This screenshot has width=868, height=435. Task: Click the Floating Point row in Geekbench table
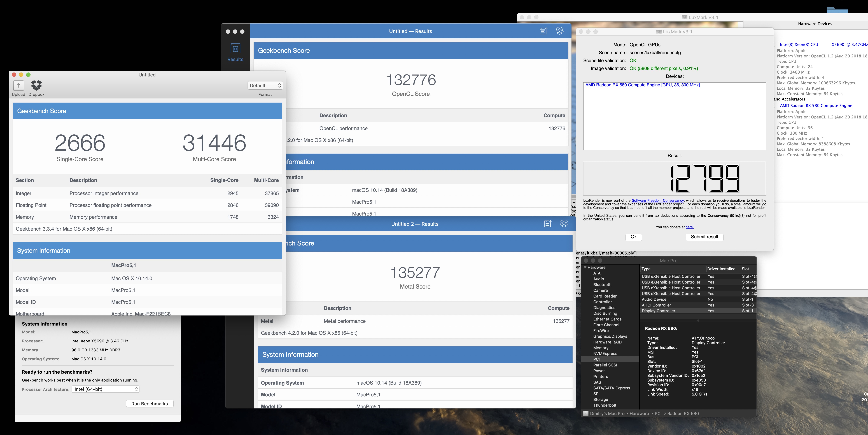147,205
